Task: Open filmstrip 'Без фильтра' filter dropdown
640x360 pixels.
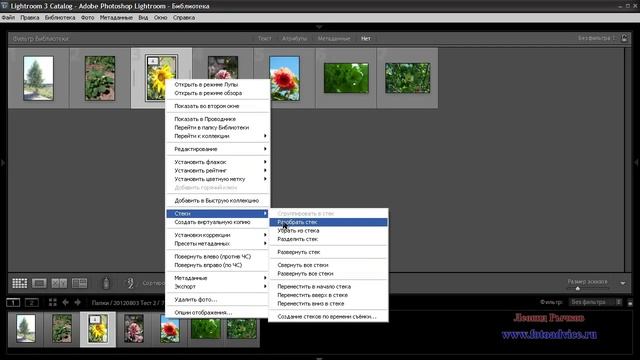Action: 596,302
